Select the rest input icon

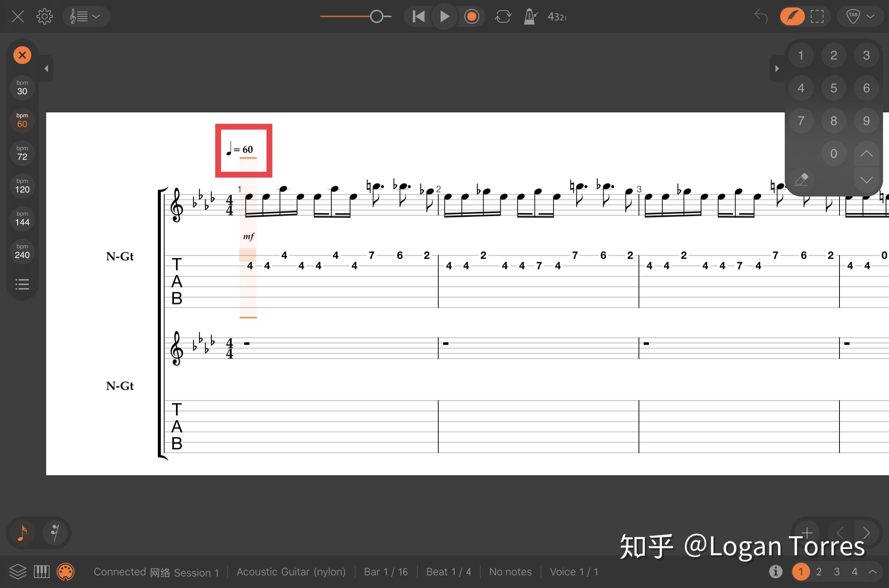[x=55, y=533]
